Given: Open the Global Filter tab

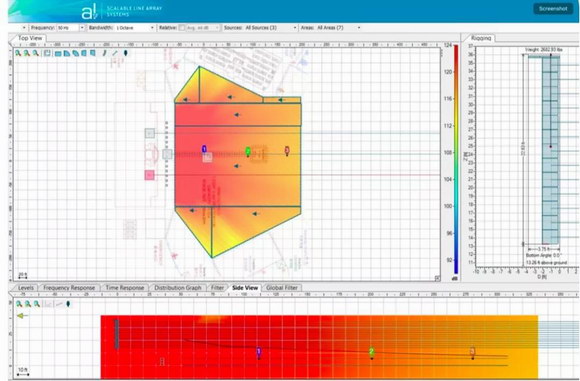Looking at the screenshot, I should coord(282,288).
